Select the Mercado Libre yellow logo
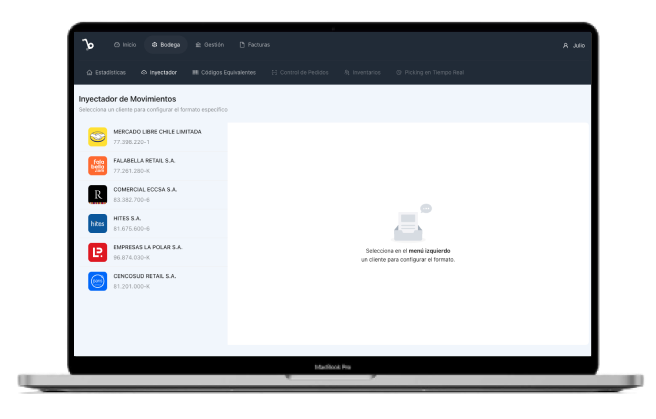 click(97, 137)
